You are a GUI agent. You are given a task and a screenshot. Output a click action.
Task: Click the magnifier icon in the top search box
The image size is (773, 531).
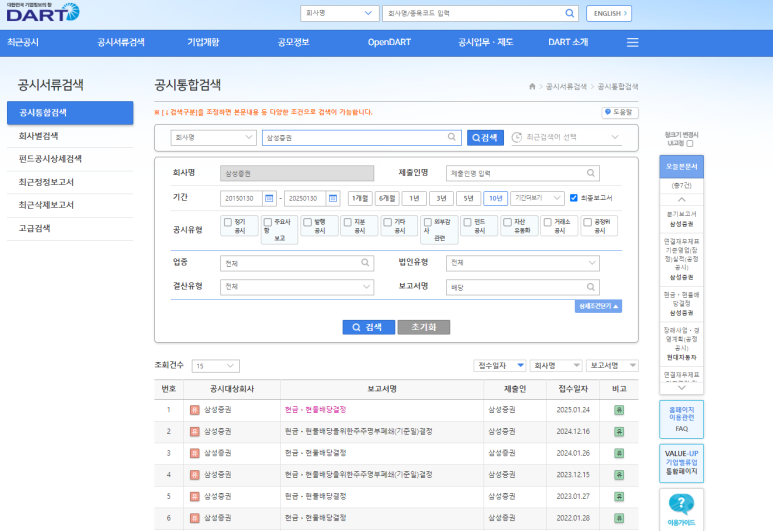[569, 13]
